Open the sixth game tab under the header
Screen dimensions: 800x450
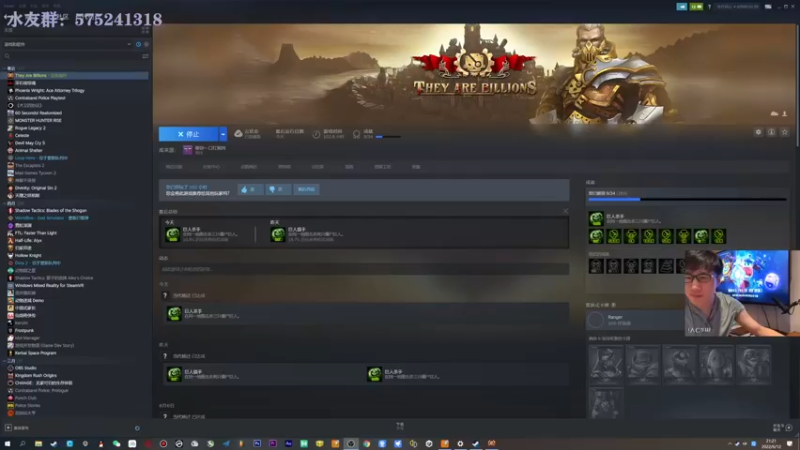349,167
